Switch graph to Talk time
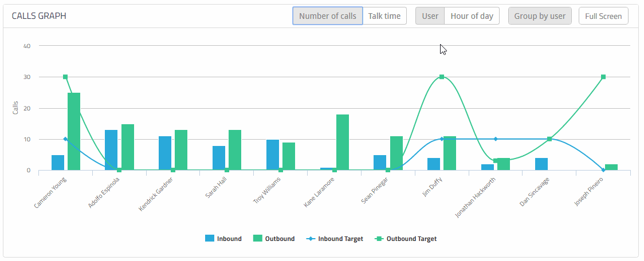644x261 pixels. coord(384,16)
